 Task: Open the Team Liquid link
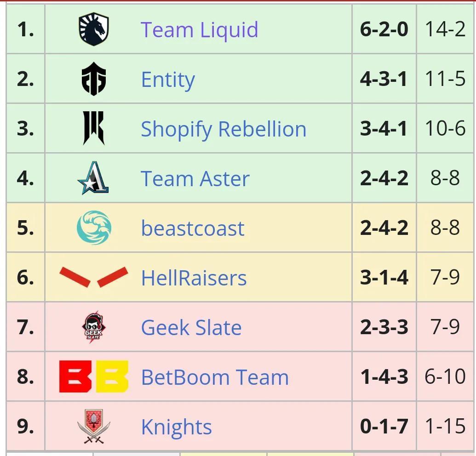(199, 30)
